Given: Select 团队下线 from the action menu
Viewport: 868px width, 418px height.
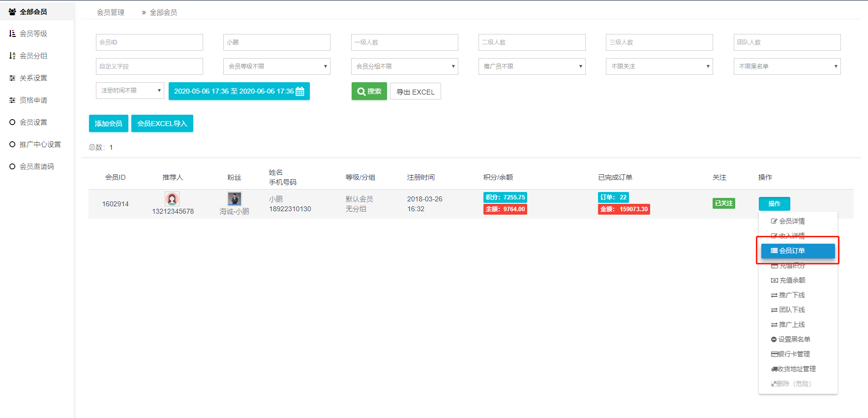Looking at the screenshot, I should (798, 310).
